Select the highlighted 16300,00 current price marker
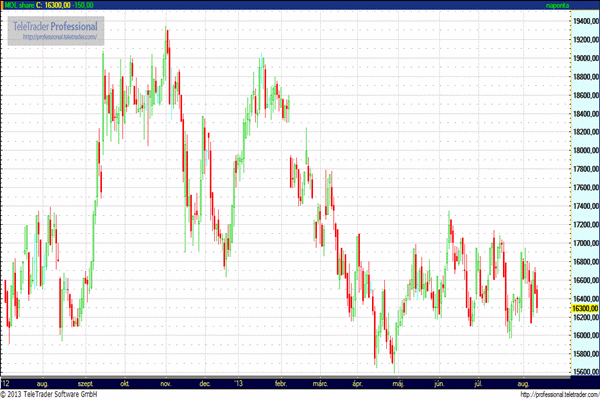 583,309
